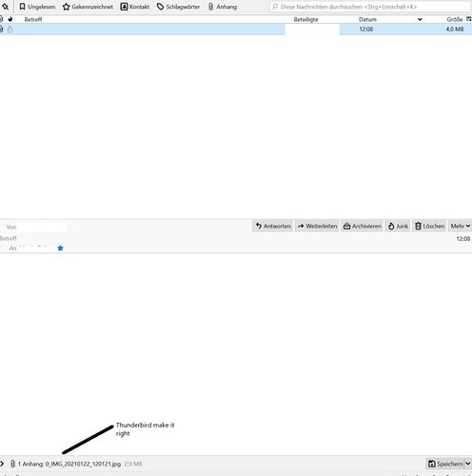Archive the message with Archivieren
Viewport: 472px width, 476px height.
click(363, 226)
